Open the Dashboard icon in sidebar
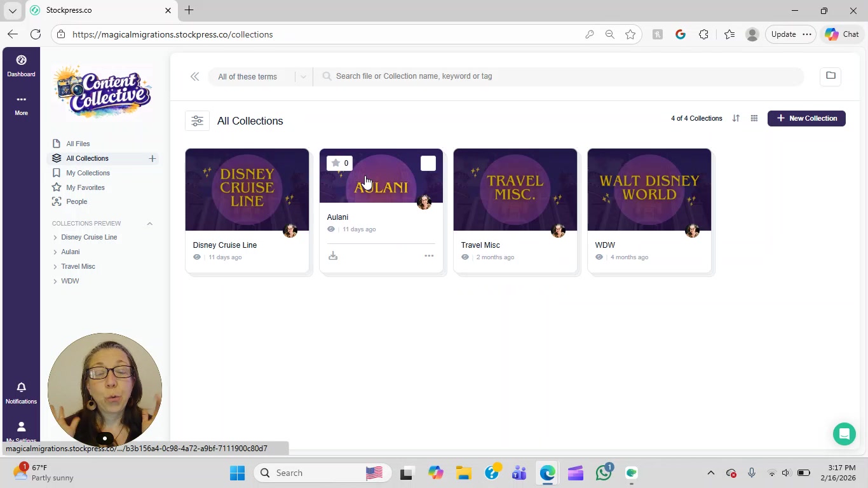Screen dimensions: 868x488 tap(21, 65)
